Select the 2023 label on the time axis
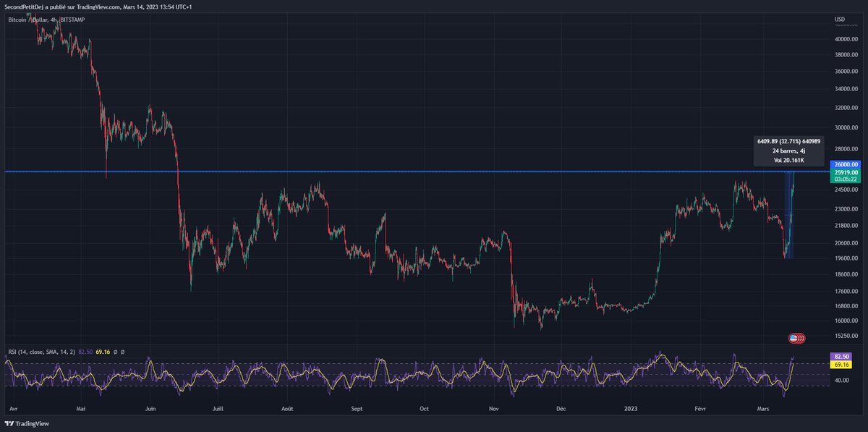This screenshot has width=868, height=432. point(629,408)
